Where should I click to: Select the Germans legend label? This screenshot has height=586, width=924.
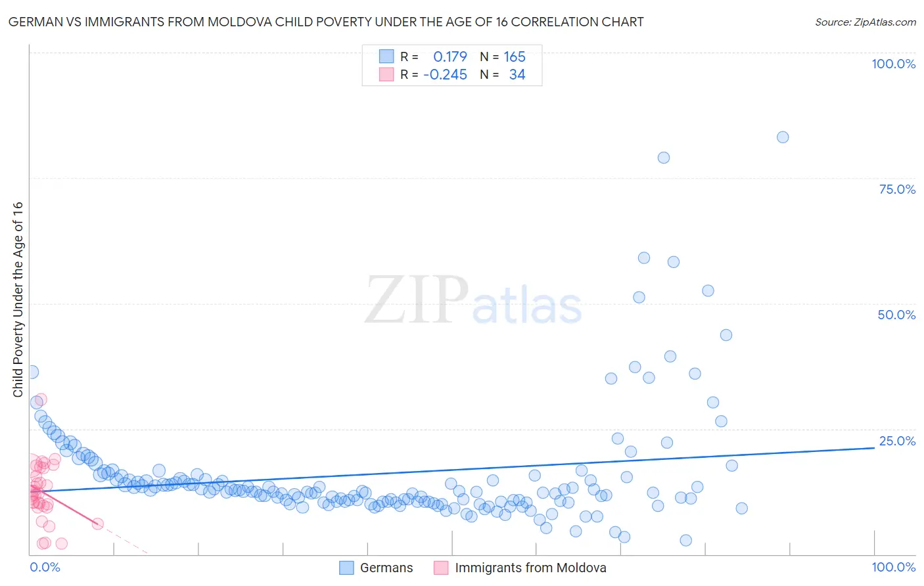[386, 568]
